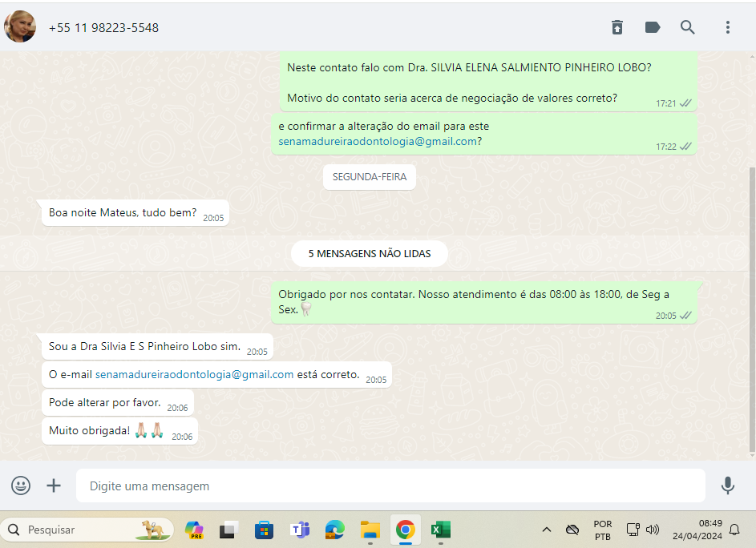Open contact info for +55 11 98223-5548
The width and height of the screenshot is (756, 548).
point(103,28)
